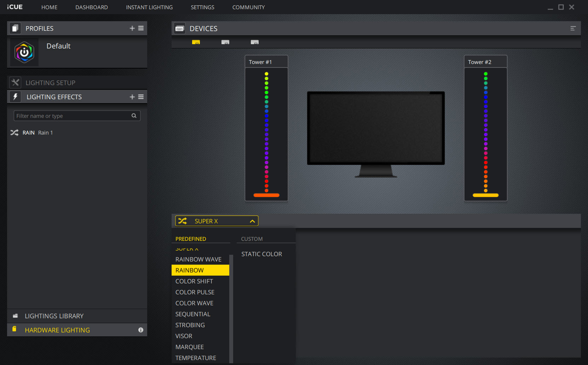The width and height of the screenshot is (588, 365).
Task: Select the Default profile name
Action: [x=58, y=46]
